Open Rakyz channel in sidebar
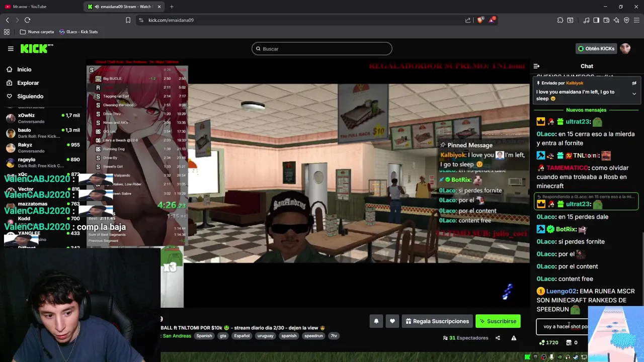The width and height of the screenshot is (644, 362). pos(43,148)
